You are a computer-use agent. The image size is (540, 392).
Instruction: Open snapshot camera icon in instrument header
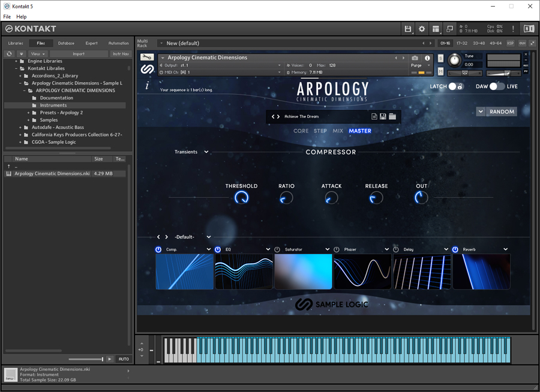[x=415, y=58]
